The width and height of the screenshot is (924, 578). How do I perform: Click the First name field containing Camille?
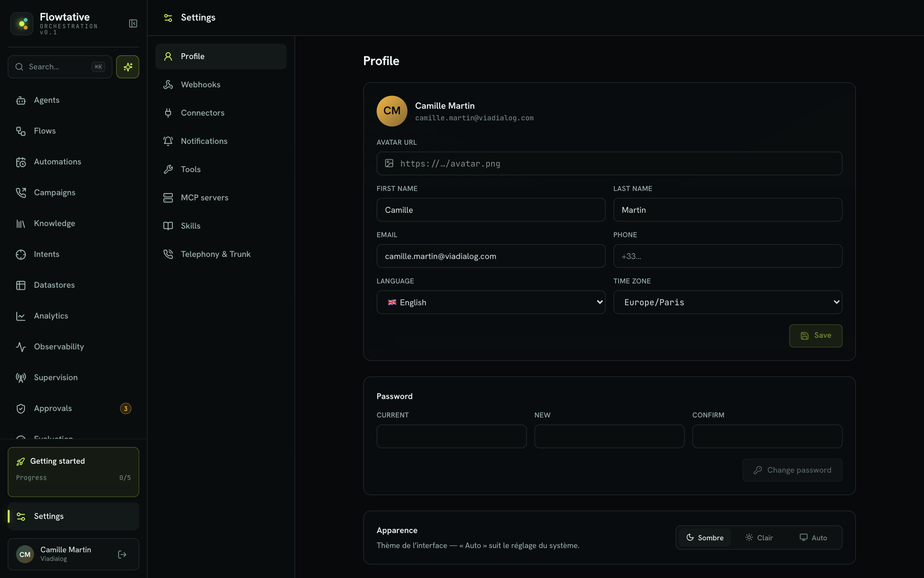tap(491, 210)
